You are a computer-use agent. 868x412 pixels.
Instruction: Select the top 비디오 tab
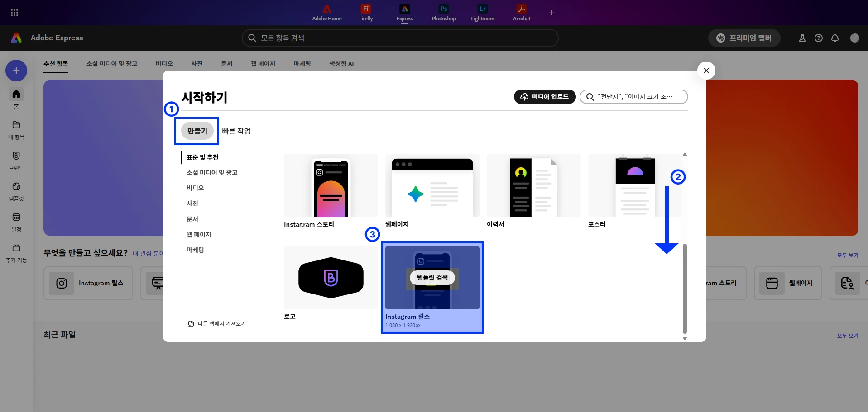(164, 64)
